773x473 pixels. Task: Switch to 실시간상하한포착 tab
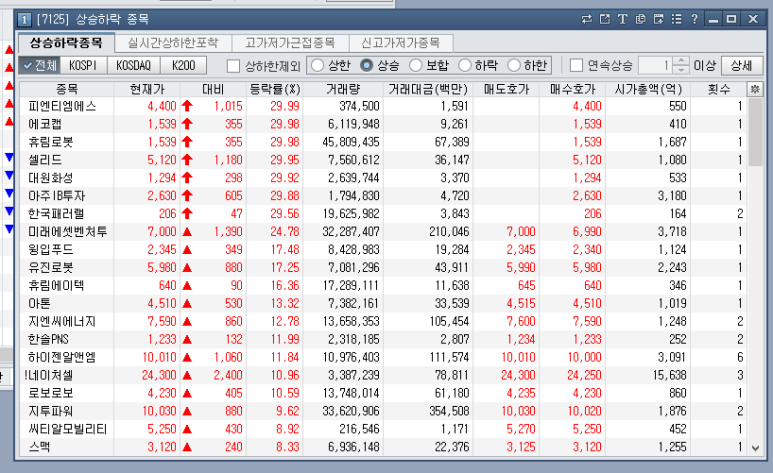(x=173, y=43)
